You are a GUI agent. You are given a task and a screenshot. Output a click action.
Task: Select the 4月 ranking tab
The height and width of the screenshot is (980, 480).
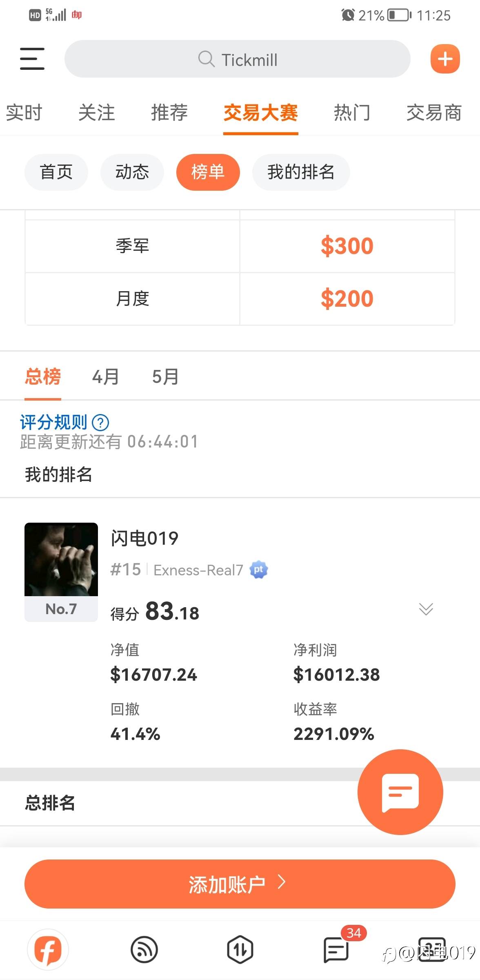pos(106,376)
